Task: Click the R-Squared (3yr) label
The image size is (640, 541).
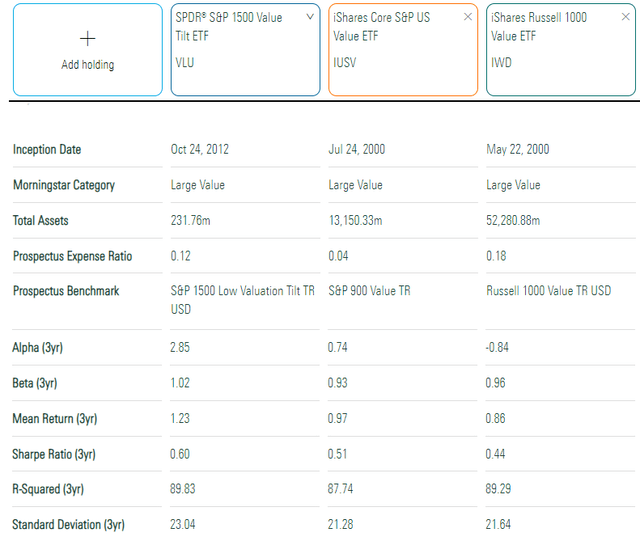Action: tap(48, 489)
